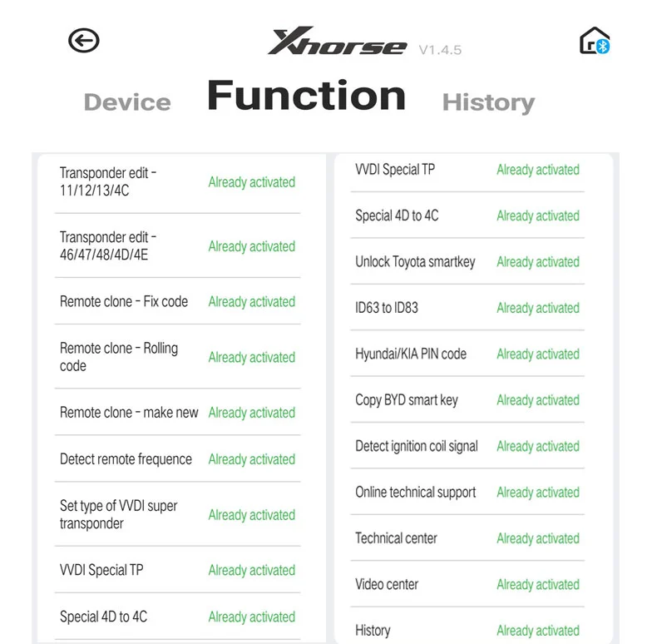Open Set type of VVDI super transponder
Viewport: 647px width, 644px height.
(x=177, y=514)
